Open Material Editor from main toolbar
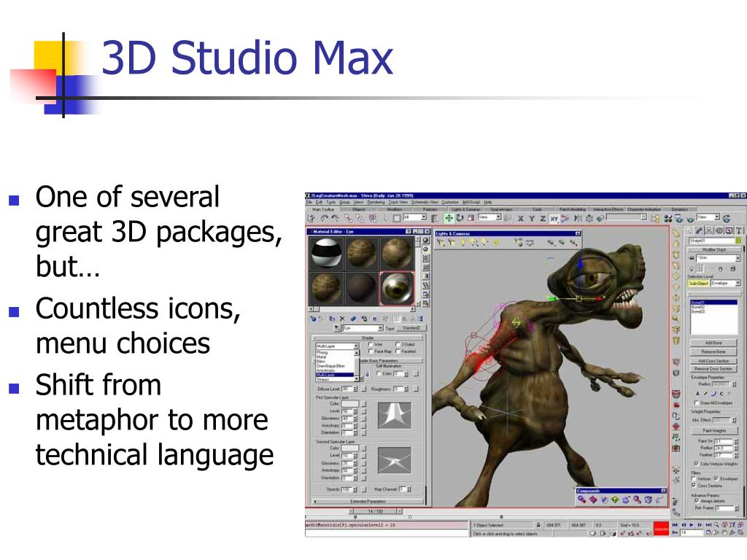The height and width of the screenshot is (560, 747). (x=668, y=219)
